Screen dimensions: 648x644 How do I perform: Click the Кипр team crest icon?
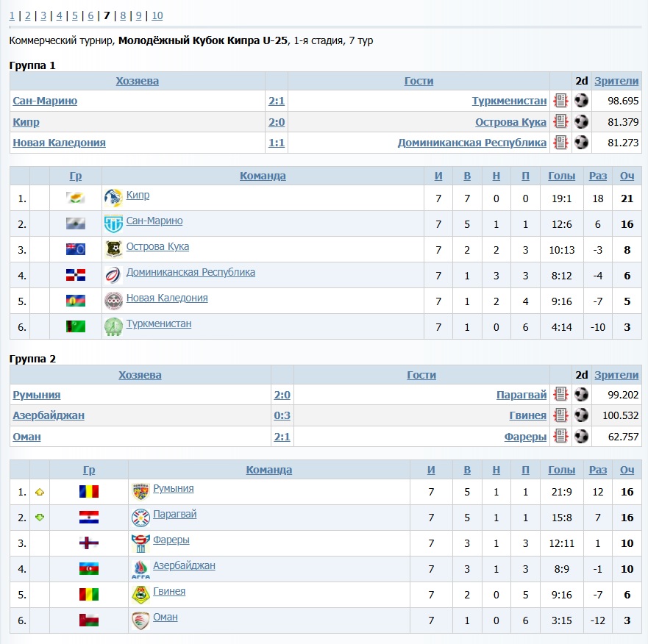click(113, 197)
